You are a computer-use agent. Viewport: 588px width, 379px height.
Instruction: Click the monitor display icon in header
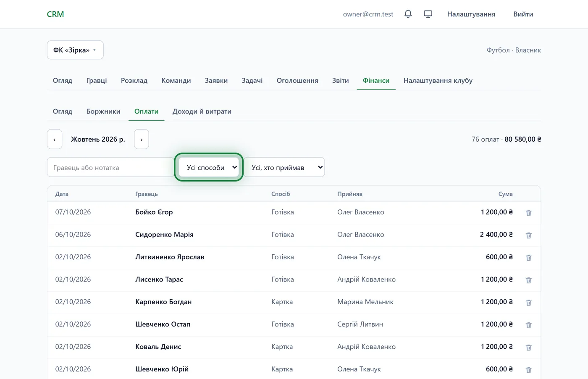coord(428,14)
